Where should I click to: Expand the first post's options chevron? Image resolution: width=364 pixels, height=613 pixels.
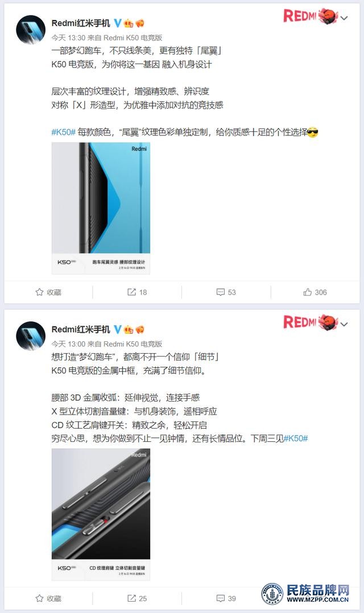(344, 18)
